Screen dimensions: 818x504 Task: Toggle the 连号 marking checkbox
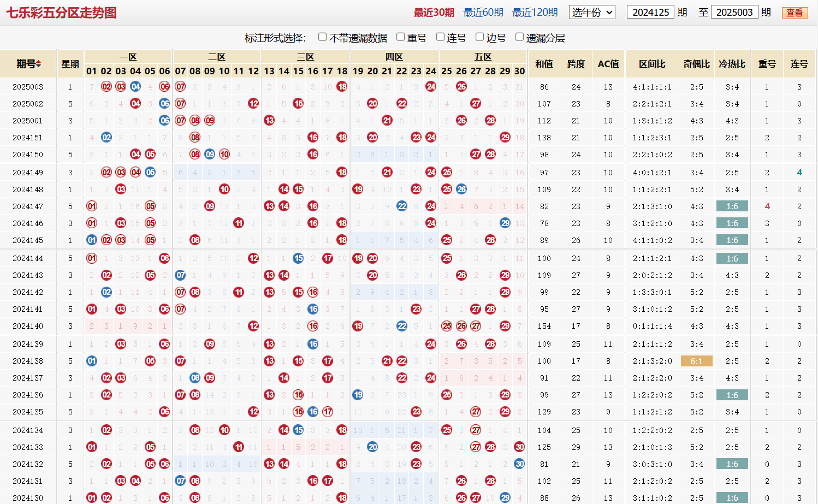440,37
